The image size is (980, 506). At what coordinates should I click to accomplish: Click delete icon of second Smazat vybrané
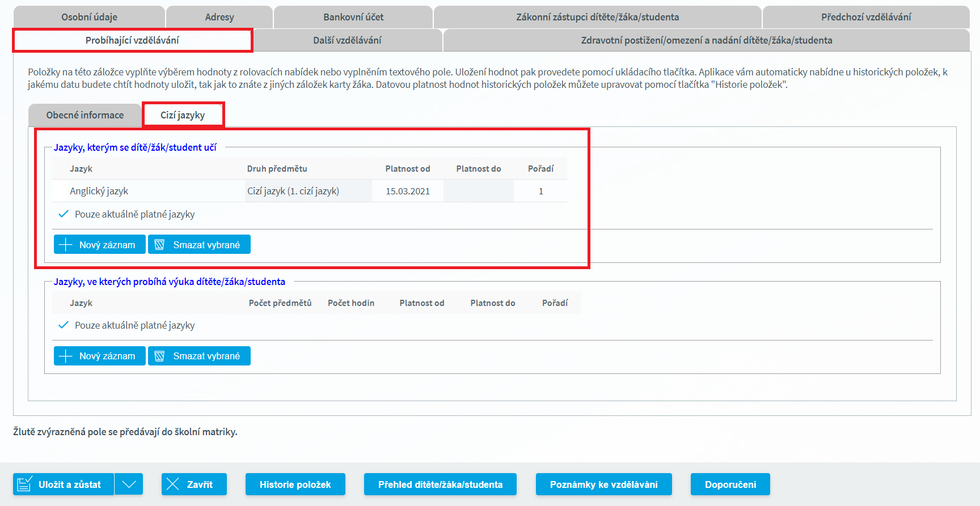click(159, 356)
